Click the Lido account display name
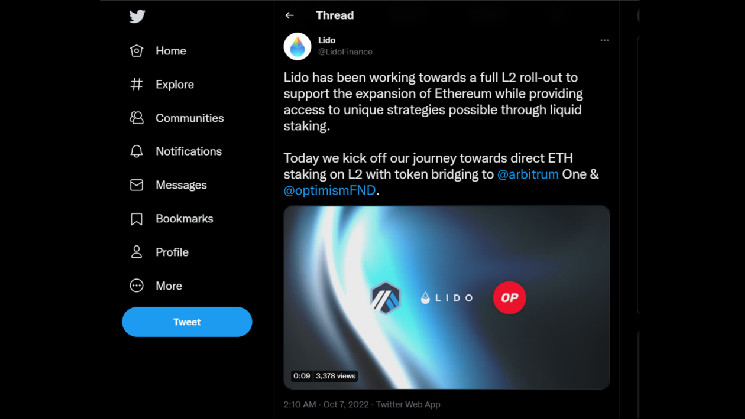 pos(327,40)
